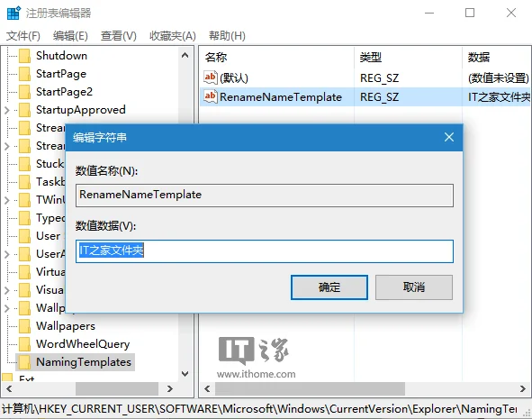This screenshot has height=419, width=532.
Task: Select the RenameNameTemplate string value icon
Action: (x=210, y=96)
